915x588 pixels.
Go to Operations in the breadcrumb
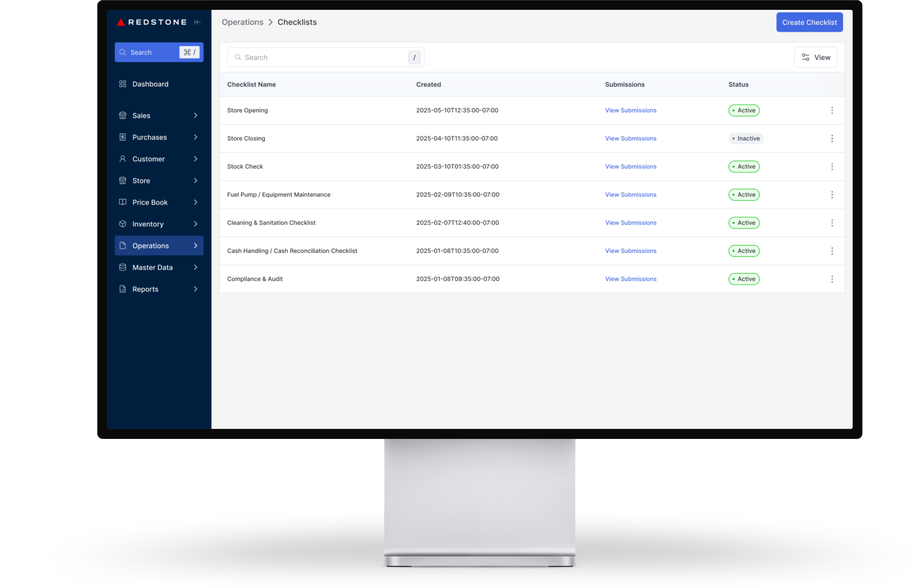point(242,22)
